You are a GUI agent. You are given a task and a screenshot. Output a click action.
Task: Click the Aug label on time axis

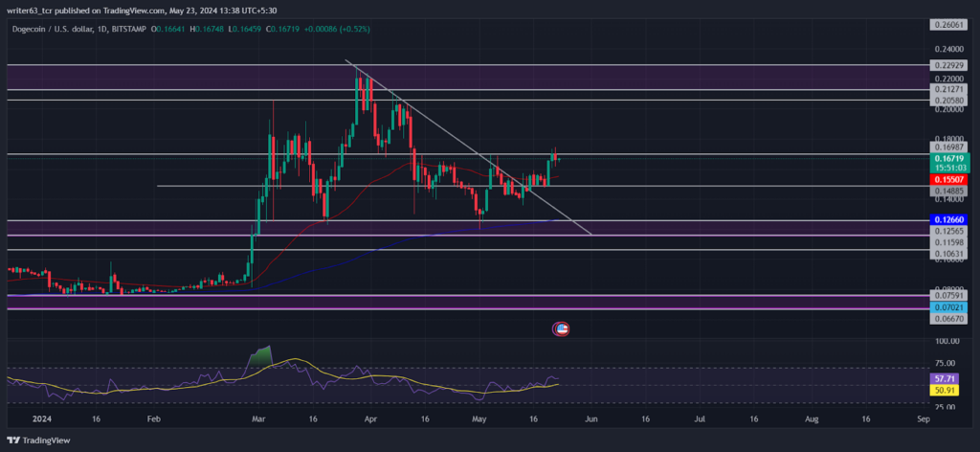tap(812, 420)
